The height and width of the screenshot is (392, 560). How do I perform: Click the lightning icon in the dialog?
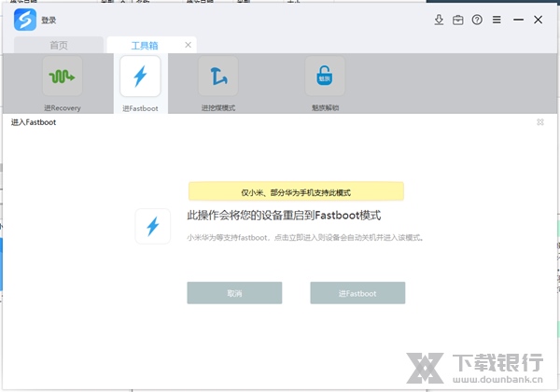click(153, 226)
